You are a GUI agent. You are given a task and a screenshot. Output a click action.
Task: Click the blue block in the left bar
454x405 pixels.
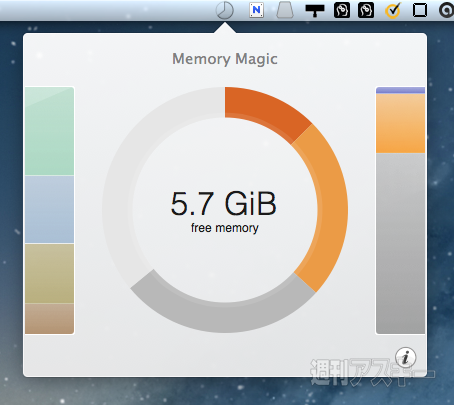tap(49, 209)
